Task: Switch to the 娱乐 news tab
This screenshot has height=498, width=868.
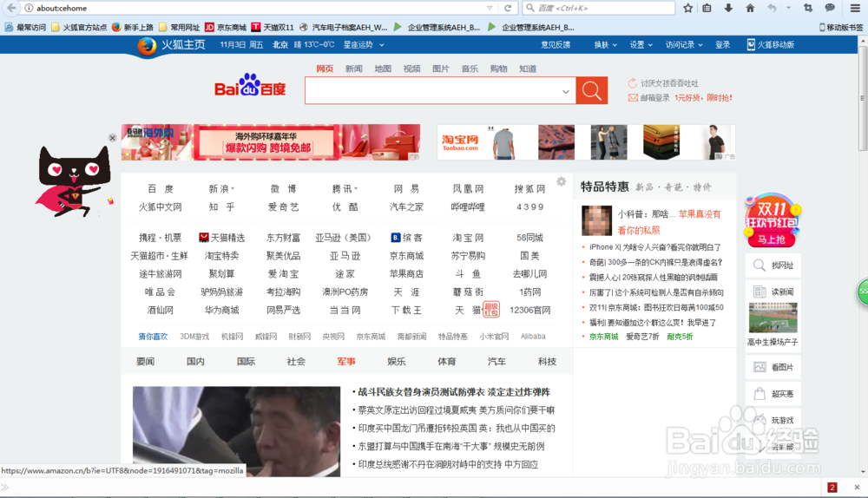Action: click(397, 361)
